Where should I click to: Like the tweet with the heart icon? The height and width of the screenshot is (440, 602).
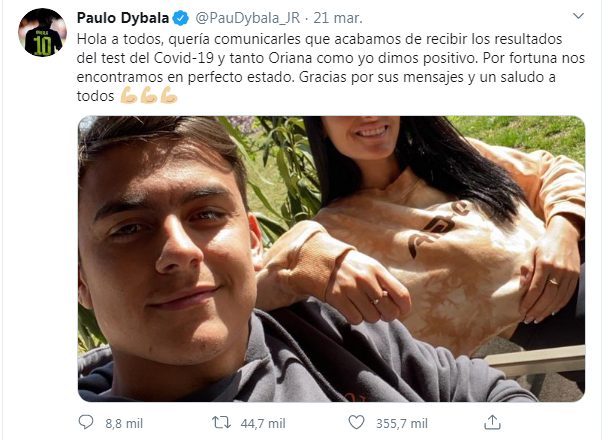tap(356, 422)
